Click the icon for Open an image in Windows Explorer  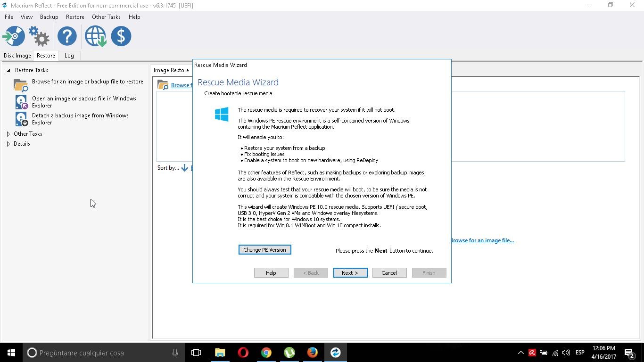click(x=21, y=102)
